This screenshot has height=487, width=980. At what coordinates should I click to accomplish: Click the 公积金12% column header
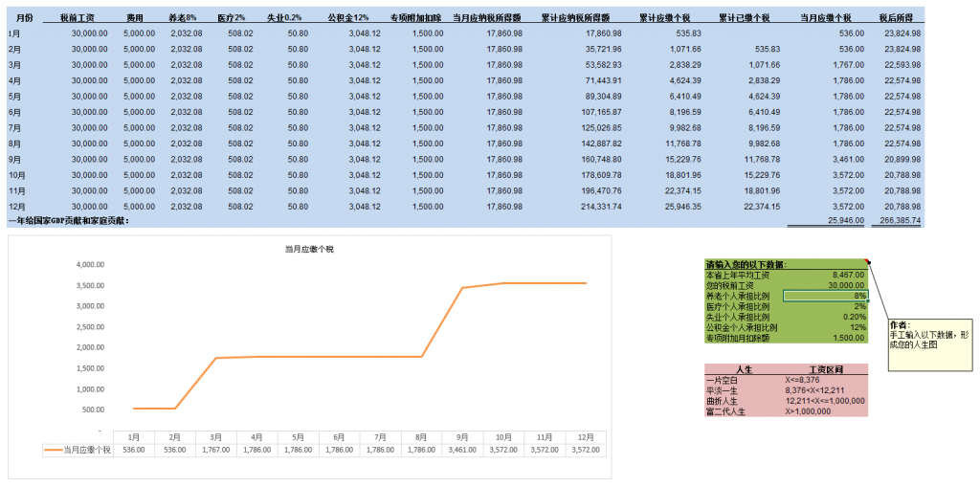[348, 18]
